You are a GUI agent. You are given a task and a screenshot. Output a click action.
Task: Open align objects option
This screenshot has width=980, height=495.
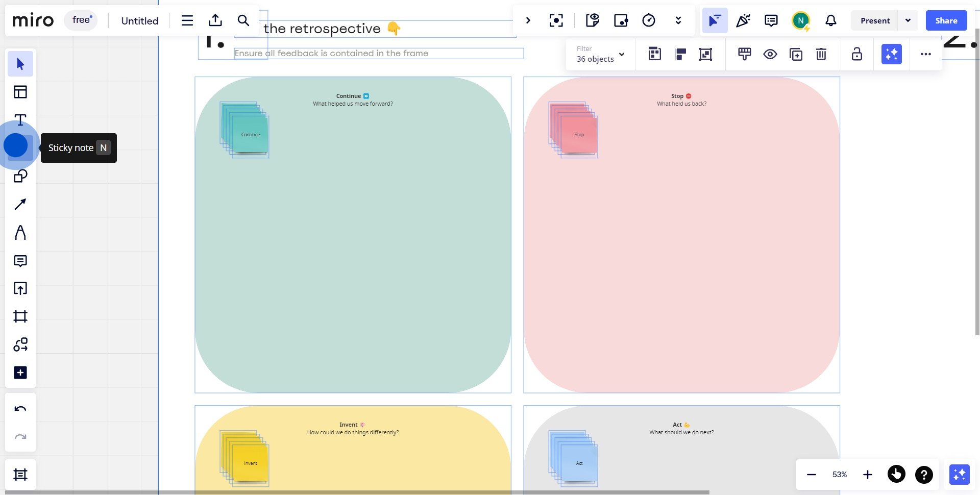pos(680,54)
